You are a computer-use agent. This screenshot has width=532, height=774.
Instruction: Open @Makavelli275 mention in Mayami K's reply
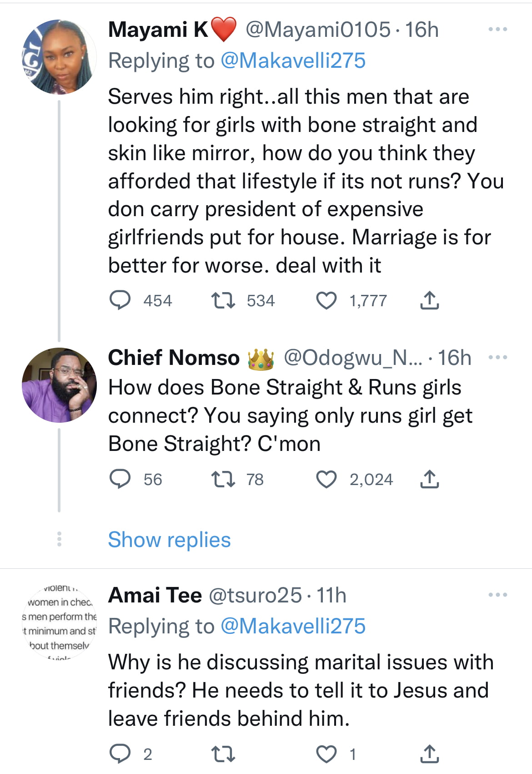(x=293, y=61)
